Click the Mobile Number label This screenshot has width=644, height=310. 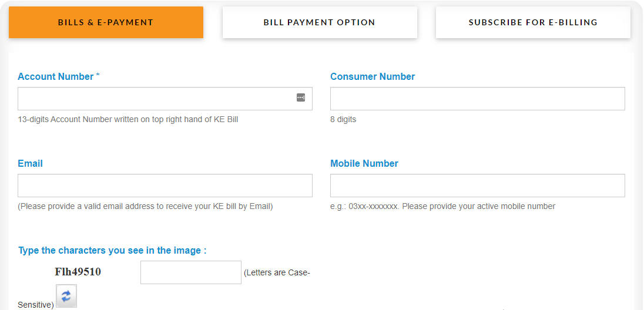pos(364,163)
